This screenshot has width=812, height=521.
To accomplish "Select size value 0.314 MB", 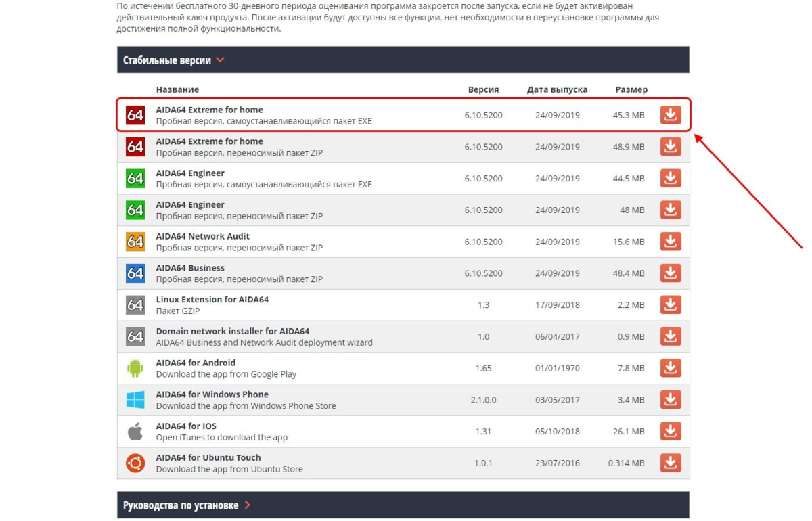I will pyautogui.click(x=626, y=463).
